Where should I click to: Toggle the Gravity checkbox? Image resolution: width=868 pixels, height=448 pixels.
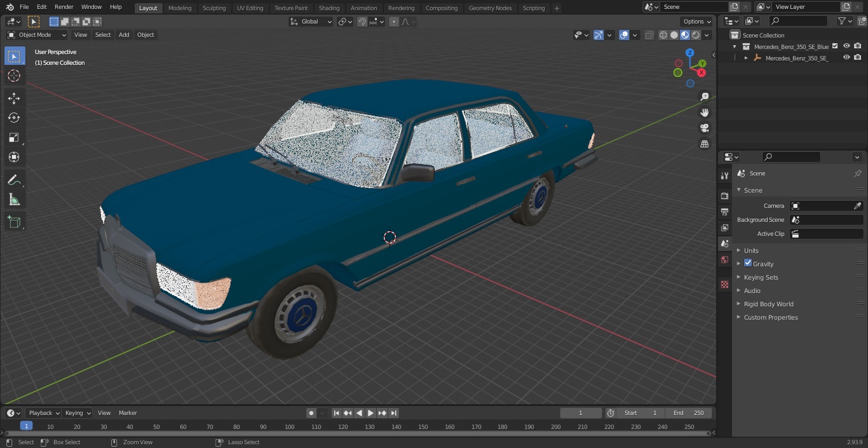tap(748, 263)
